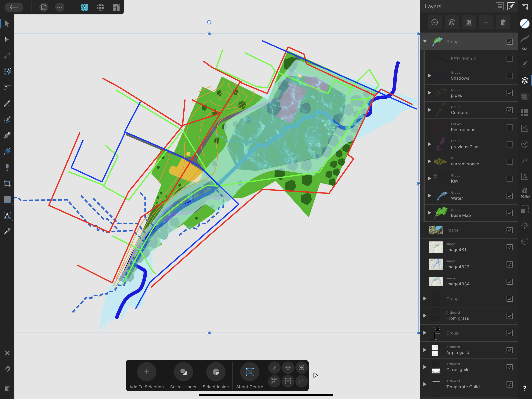
Task: Tap the layer stack icon in Layers toolbar
Action: click(452, 22)
